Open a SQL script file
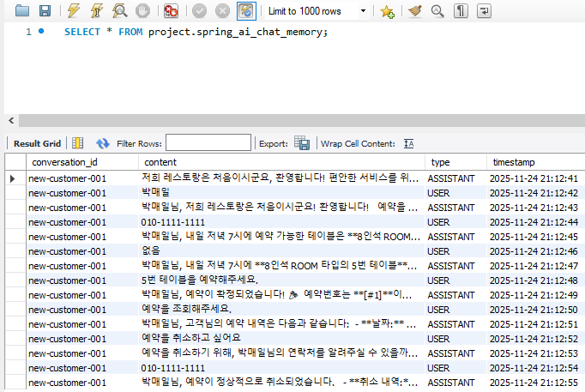Screen dimensions: 585x392 coord(22,11)
